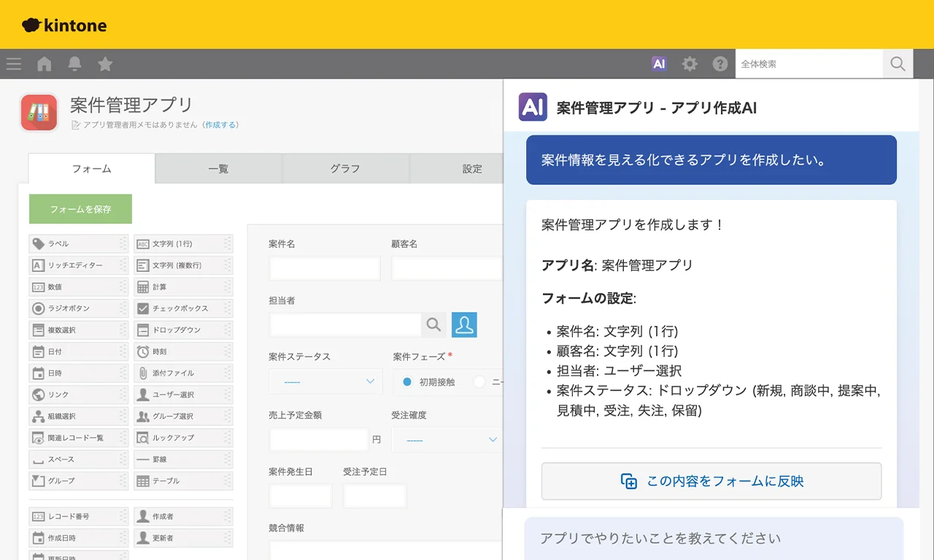Image resolution: width=934 pixels, height=560 pixels.
Task: Open the bookmarks star icon
Action: [x=105, y=64]
